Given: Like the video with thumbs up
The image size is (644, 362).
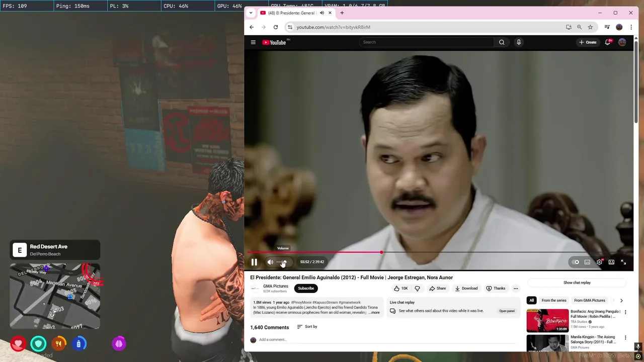Looking at the screenshot, I should pos(401,288).
